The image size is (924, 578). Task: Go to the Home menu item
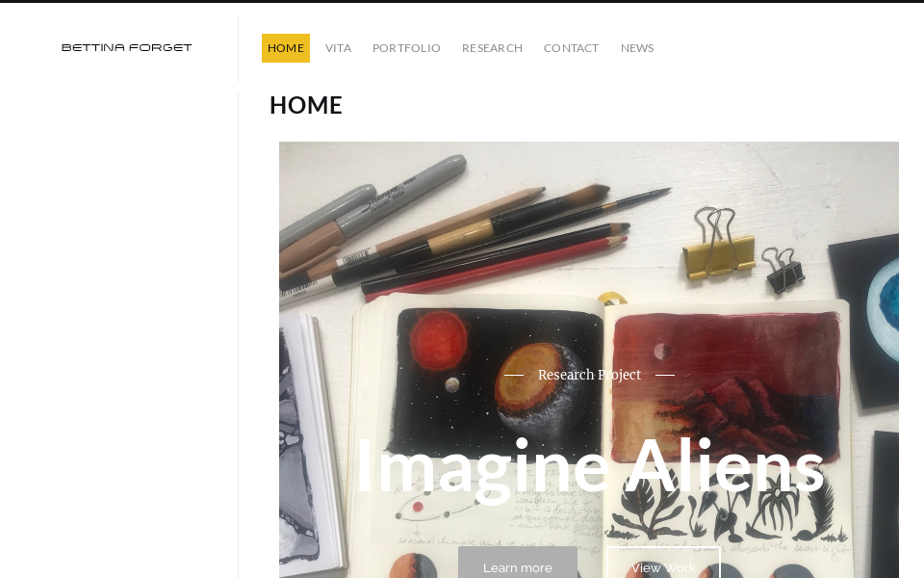(286, 48)
